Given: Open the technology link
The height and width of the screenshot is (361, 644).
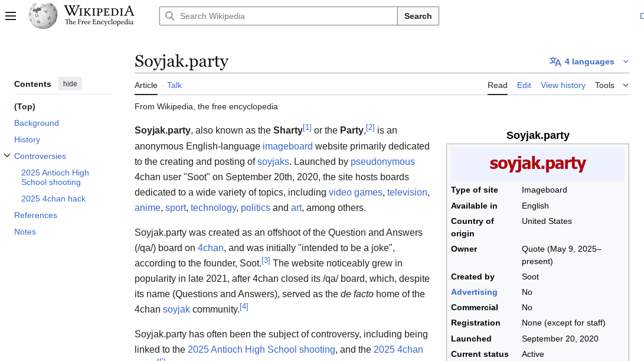Looking at the screenshot, I should tap(213, 207).
